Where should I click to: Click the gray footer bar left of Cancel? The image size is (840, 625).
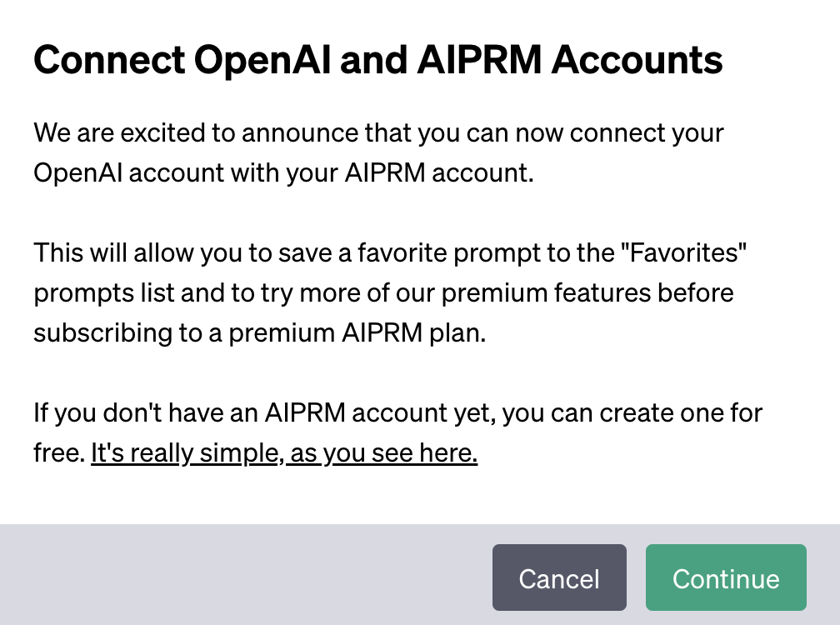[x=250, y=575]
